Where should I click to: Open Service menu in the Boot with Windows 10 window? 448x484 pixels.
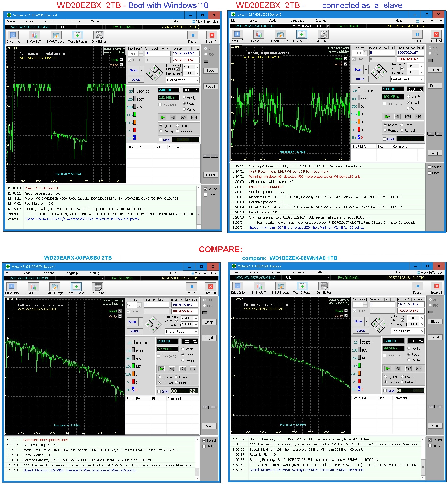(28, 21)
